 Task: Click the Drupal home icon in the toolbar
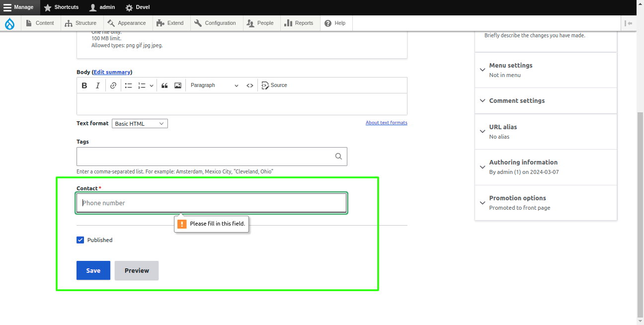click(9, 23)
